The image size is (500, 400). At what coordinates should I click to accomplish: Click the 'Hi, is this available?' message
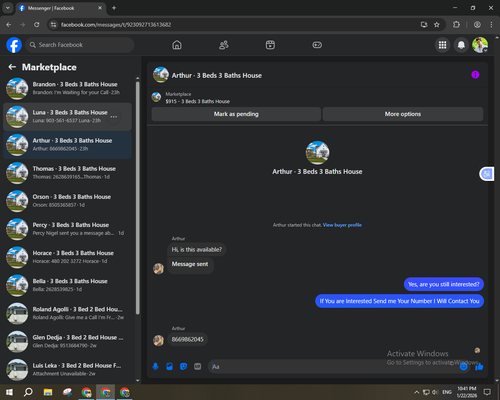[x=196, y=250]
